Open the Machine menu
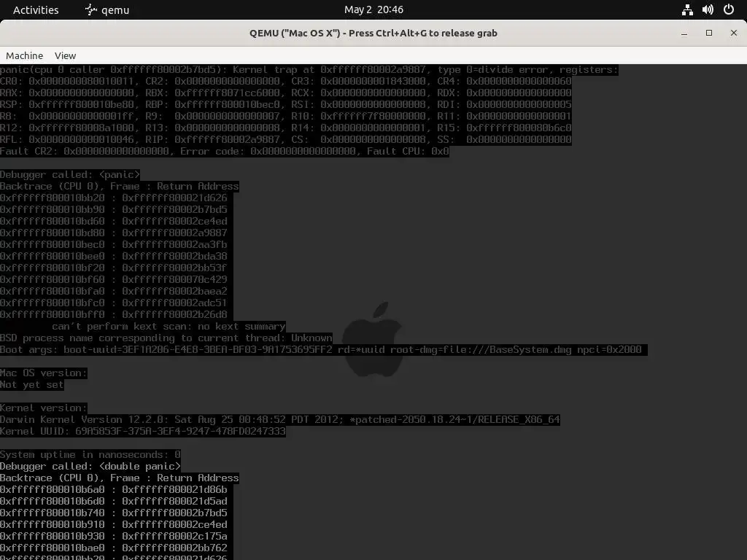747x560 pixels. point(24,55)
